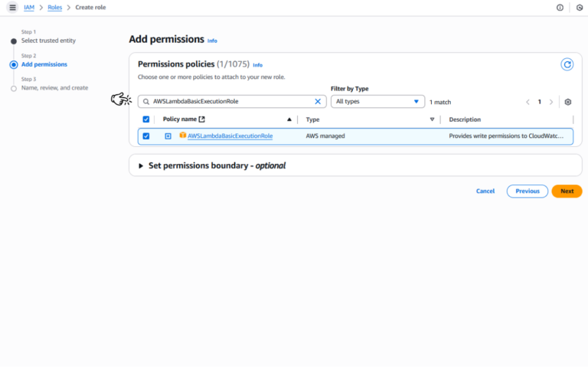588x370 pixels.
Task: Expand Set permissions boundary section
Action: pos(141,165)
